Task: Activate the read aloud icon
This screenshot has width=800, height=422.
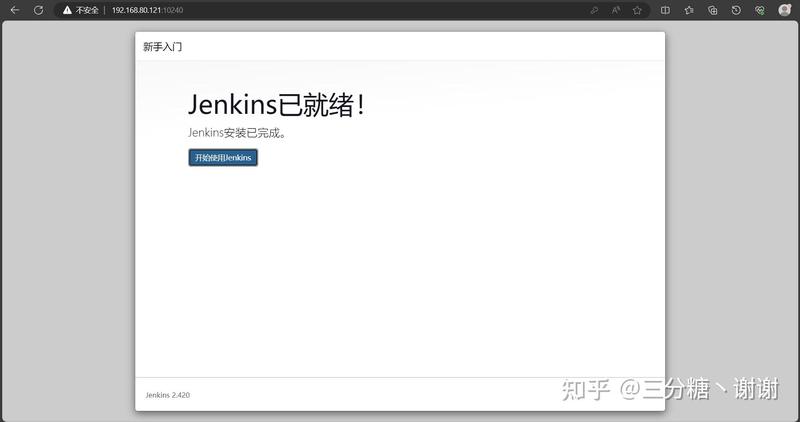Action: coord(616,10)
